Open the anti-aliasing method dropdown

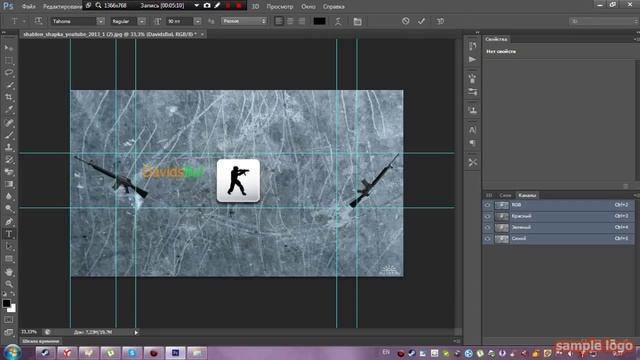click(244, 21)
